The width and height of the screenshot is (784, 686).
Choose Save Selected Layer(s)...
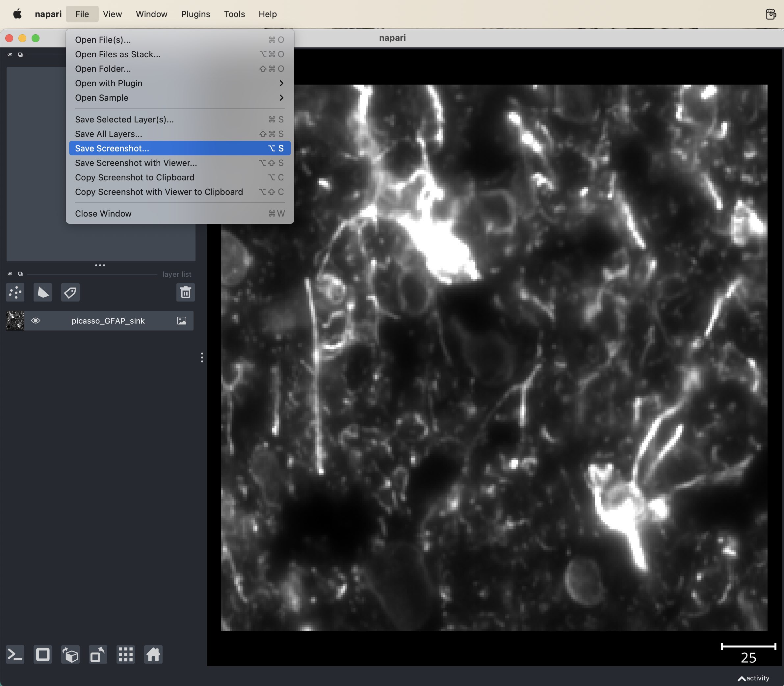(x=180, y=119)
